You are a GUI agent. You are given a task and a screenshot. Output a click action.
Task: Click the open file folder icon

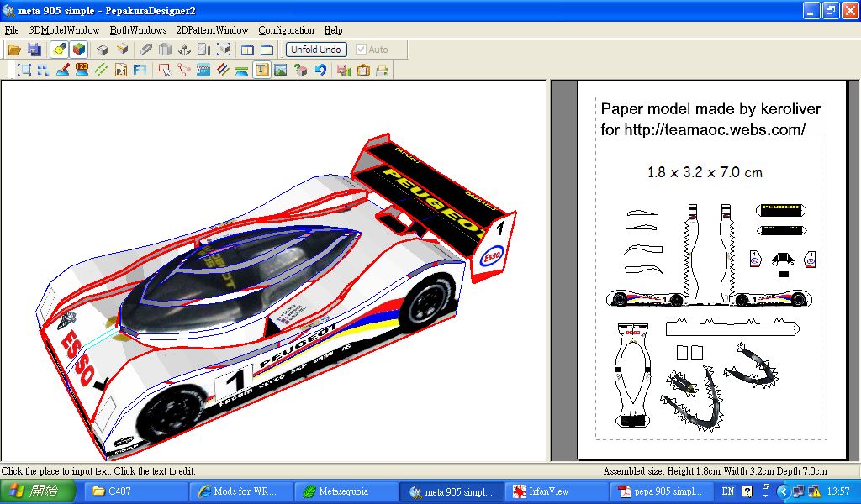tap(14, 50)
